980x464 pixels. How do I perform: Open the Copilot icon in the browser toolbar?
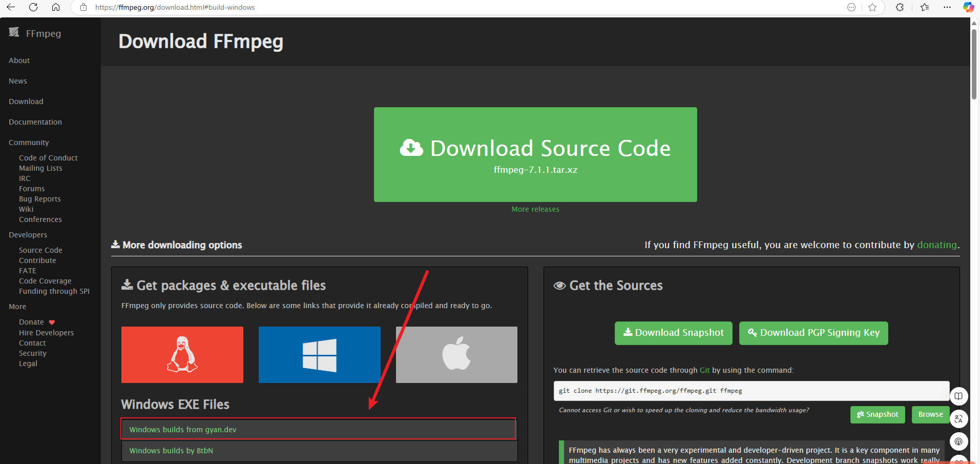968,7
